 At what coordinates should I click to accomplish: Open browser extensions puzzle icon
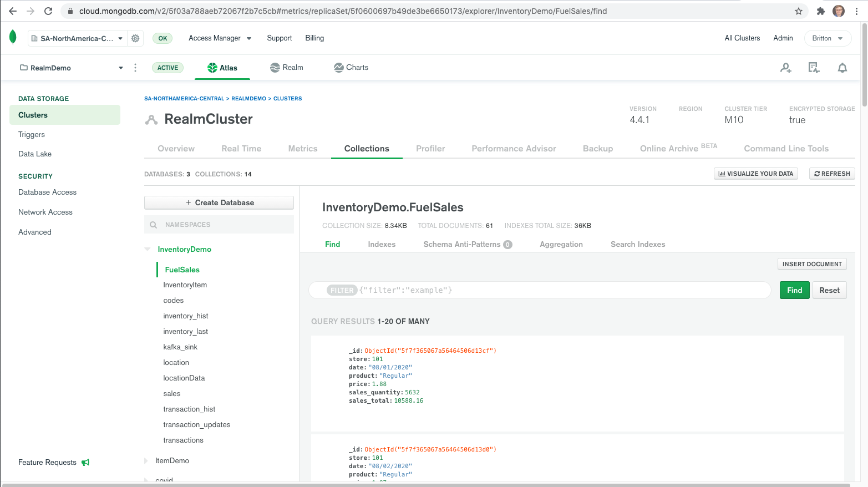click(821, 11)
